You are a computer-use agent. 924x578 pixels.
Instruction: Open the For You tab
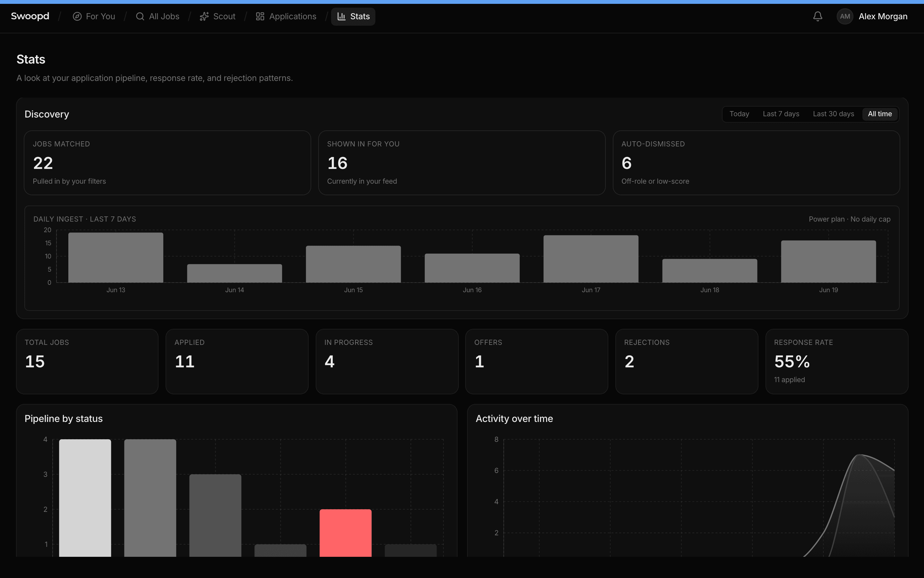94,16
